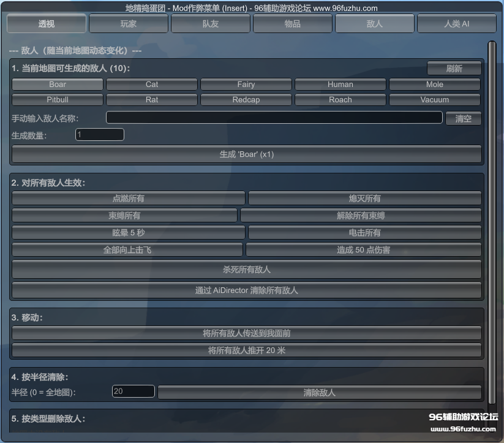Click the 将所有敌人推开 20 米 button
This screenshot has height=443, width=504.
point(247,350)
